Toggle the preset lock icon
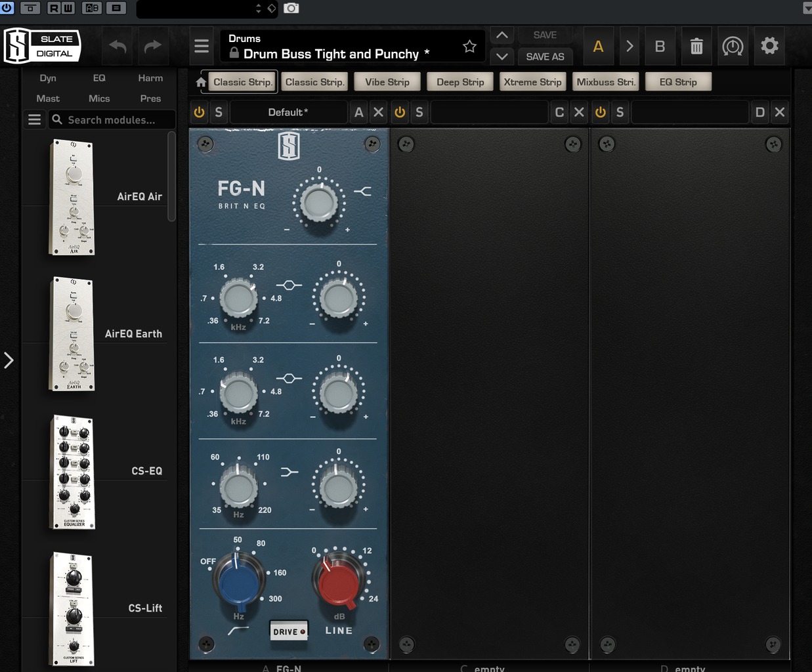Viewport: 812px width, 672px height. pos(234,53)
